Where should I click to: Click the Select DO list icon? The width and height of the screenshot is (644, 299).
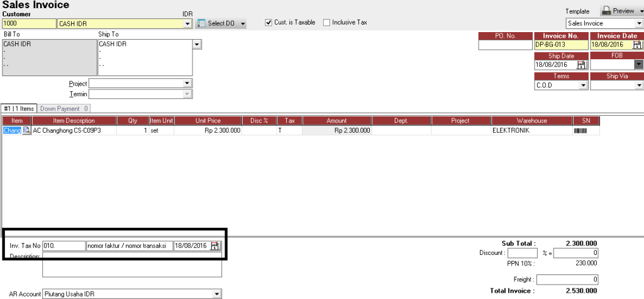click(201, 23)
